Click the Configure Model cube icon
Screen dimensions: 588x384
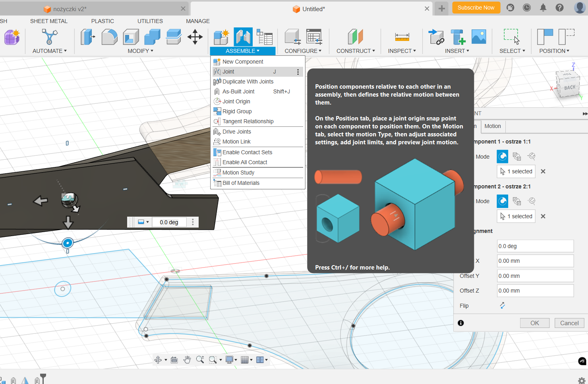coord(292,37)
